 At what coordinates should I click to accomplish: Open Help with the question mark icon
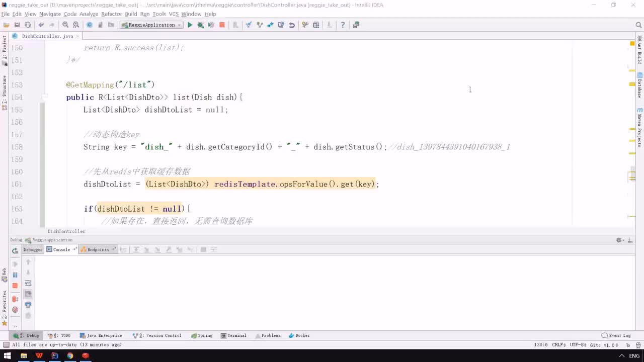tap(343, 25)
